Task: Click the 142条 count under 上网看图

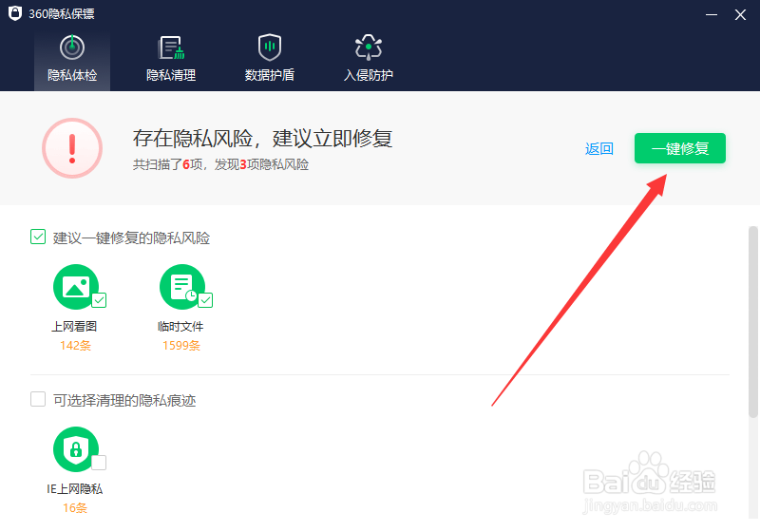Action: 76,346
